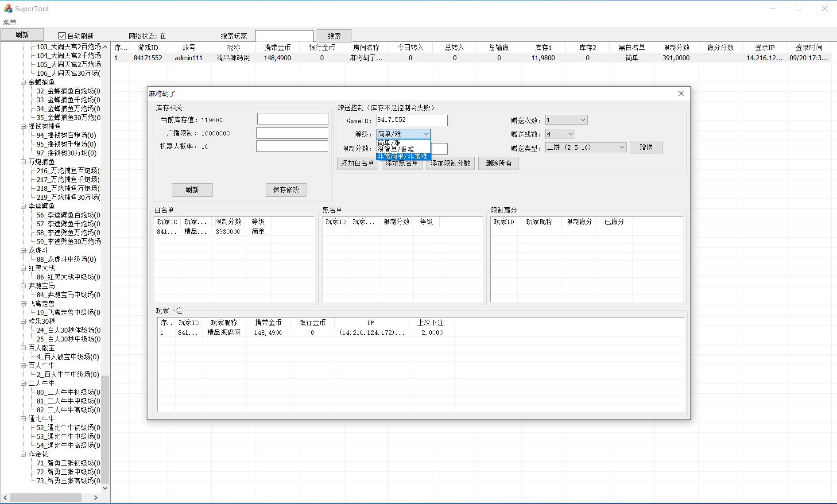Screen dimensions: 837x504
Task: Select 88_龙虎斗中级场 in the tree
Action: tap(66, 259)
